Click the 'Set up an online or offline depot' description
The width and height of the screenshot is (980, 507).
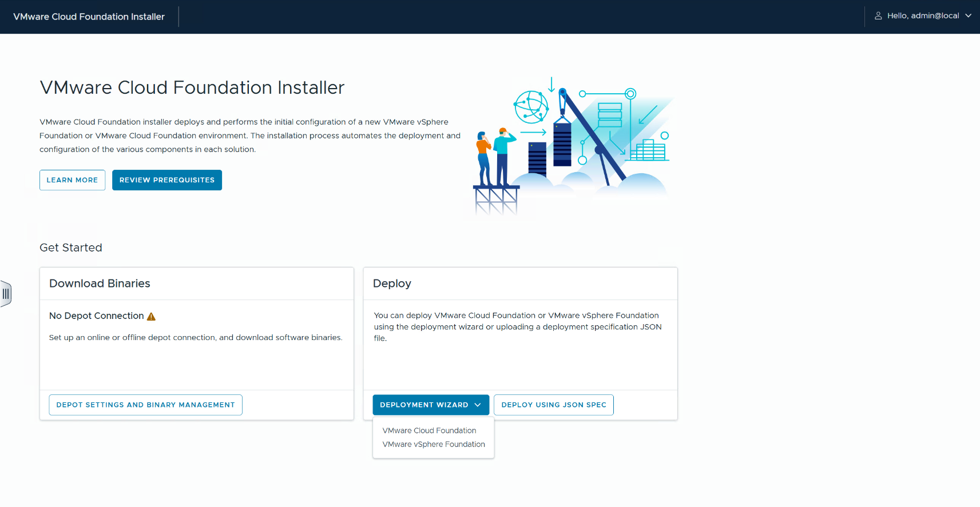click(196, 338)
